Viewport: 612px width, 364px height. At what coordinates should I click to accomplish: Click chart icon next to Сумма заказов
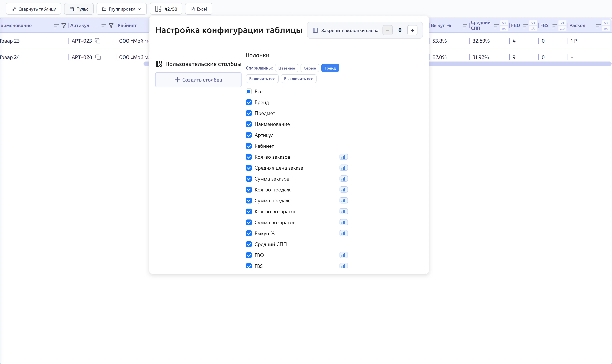344,179
